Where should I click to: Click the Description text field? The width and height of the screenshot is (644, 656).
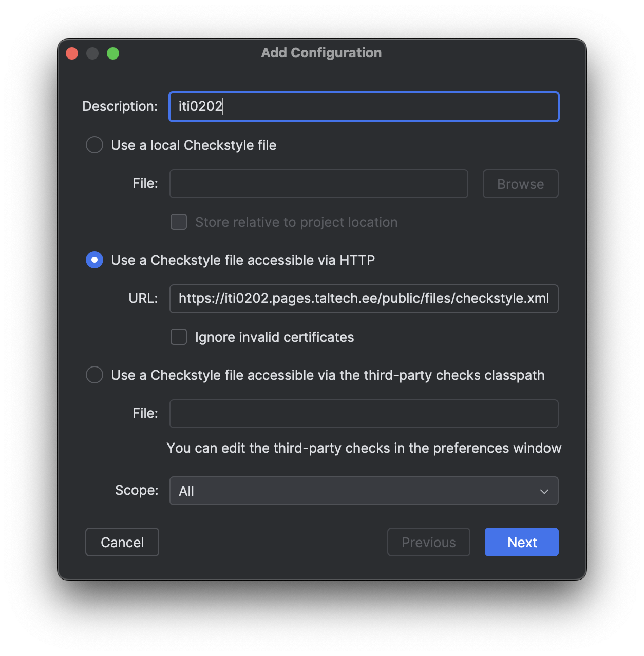pos(364,107)
